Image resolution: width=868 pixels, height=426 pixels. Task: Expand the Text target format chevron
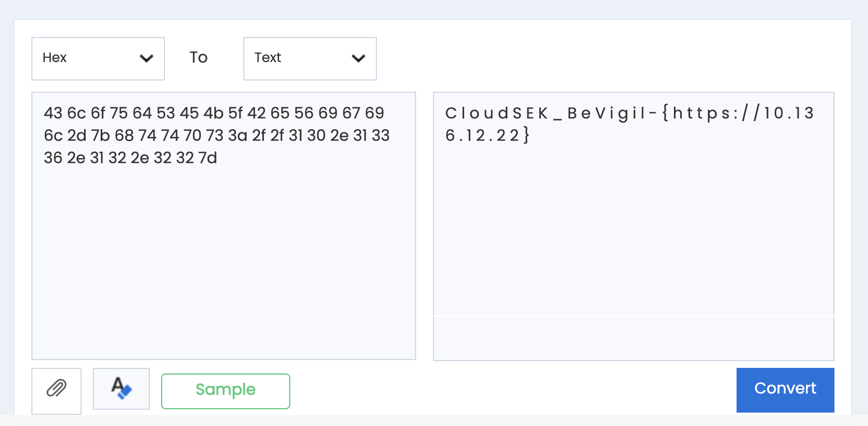[358, 58]
